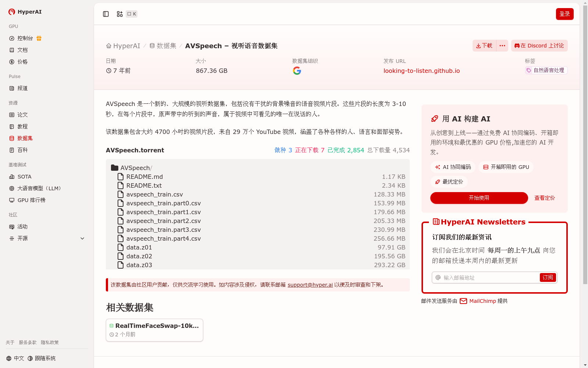The image size is (588, 368).
Task: Click the 293.22 GB size value
Action: coord(390,265)
